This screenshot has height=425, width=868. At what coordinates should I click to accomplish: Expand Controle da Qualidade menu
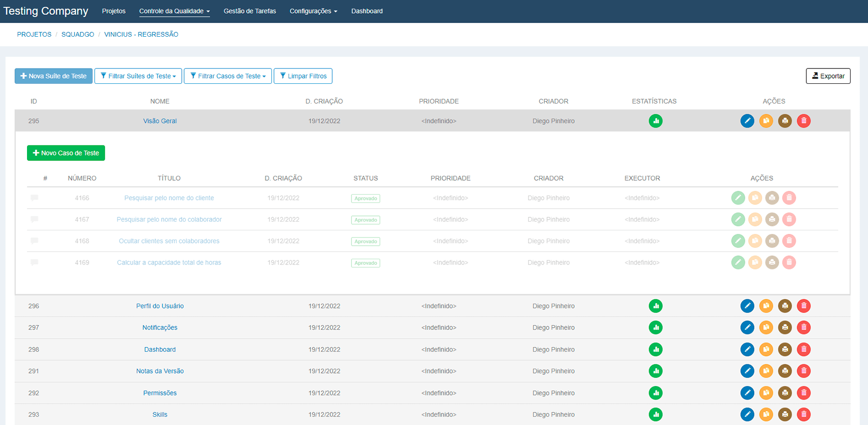174,11
